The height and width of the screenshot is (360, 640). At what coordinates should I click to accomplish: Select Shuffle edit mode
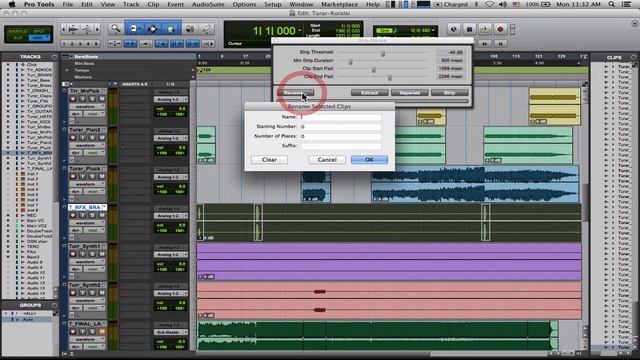[17, 31]
